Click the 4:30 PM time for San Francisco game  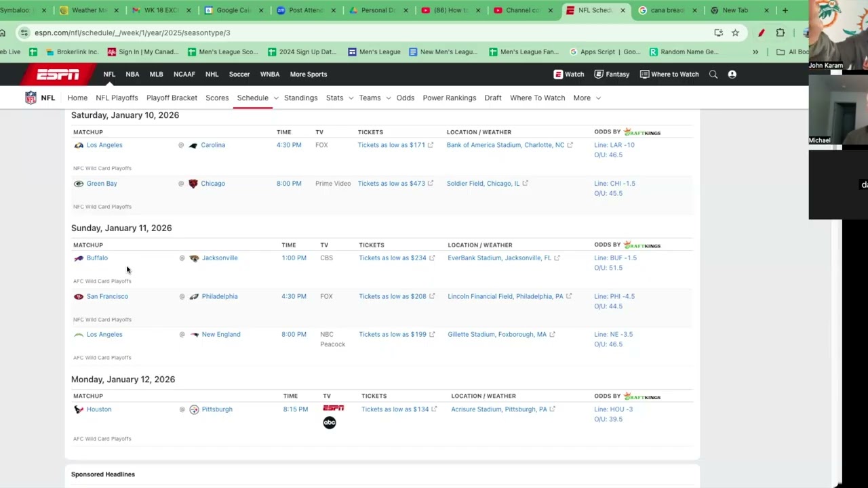tap(294, 297)
